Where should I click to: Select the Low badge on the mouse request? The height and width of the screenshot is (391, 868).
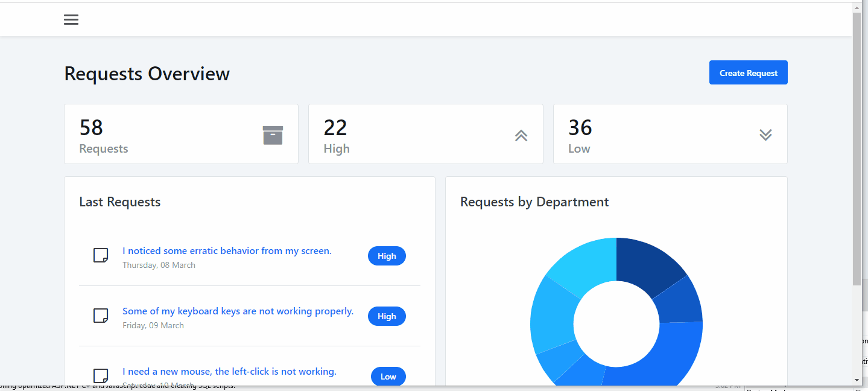(388, 376)
